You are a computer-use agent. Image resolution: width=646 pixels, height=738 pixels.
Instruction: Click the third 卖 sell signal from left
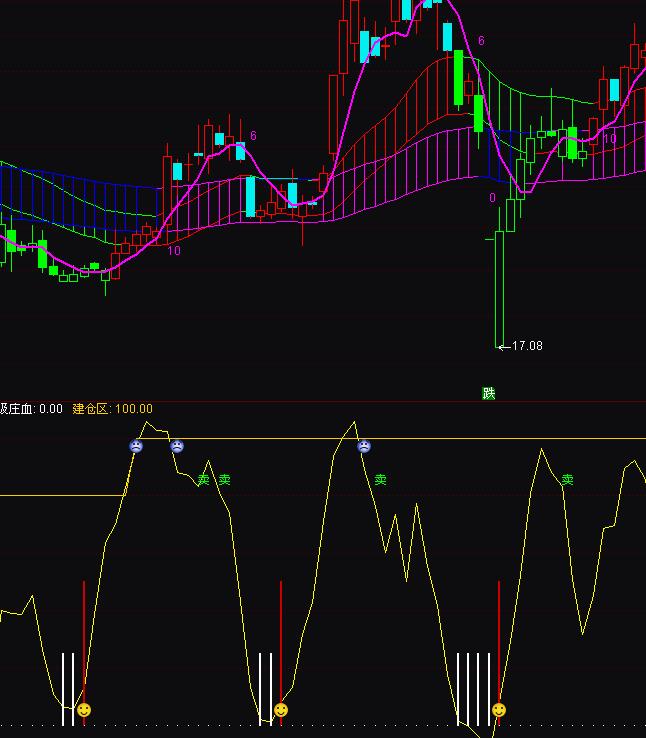point(380,480)
